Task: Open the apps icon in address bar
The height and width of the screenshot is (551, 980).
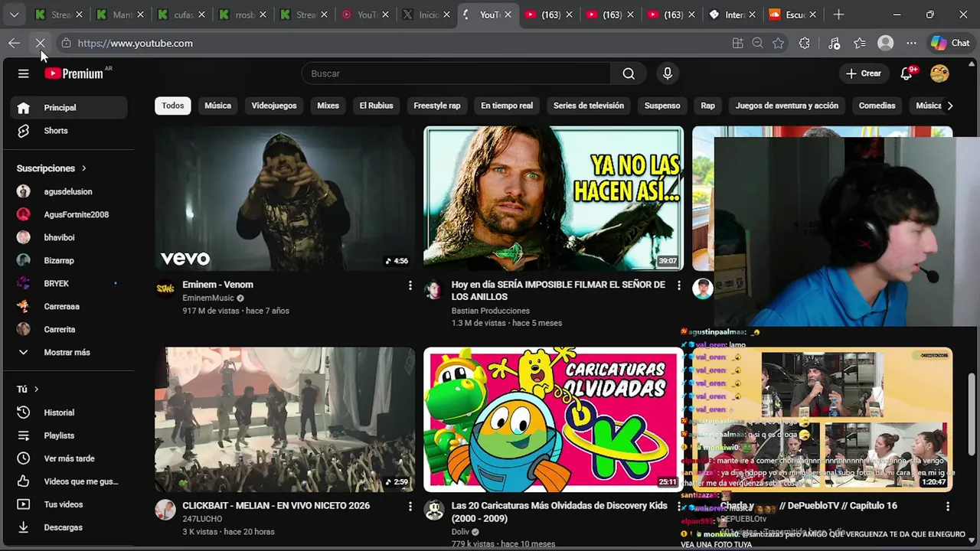Action: (x=737, y=44)
